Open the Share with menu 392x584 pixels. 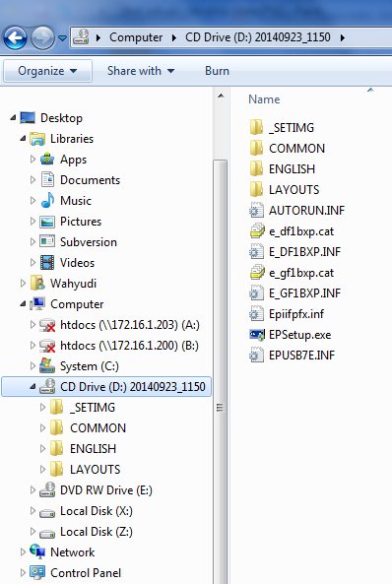click(141, 71)
